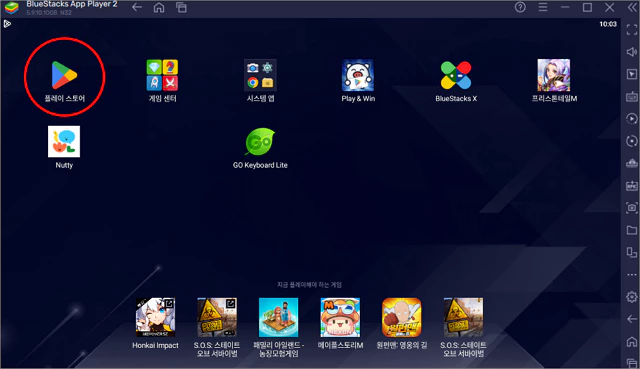640x369 pixels.
Task: Launch the Nutty app
Action: click(x=64, y=141)
